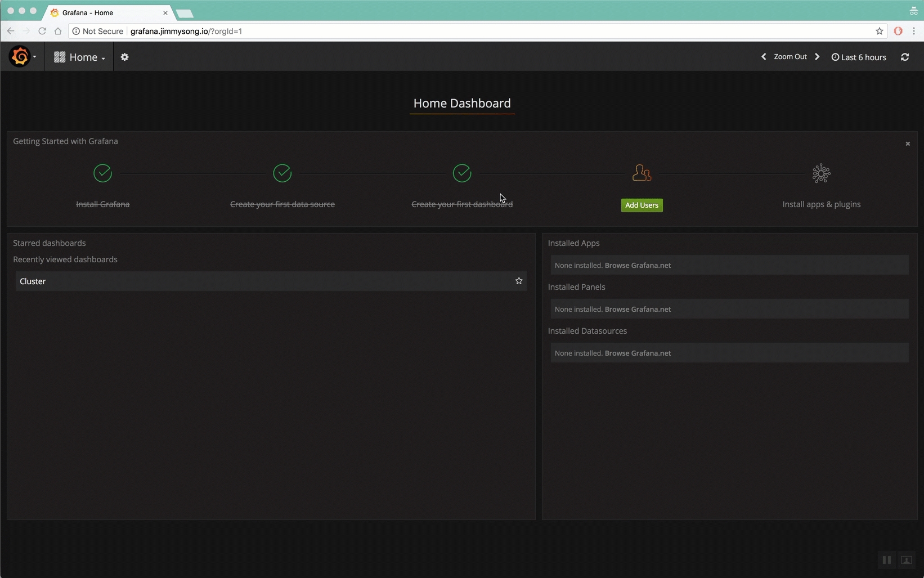Click the Install apps & plugins icon
924x578 pixels.
pos(821,173)
